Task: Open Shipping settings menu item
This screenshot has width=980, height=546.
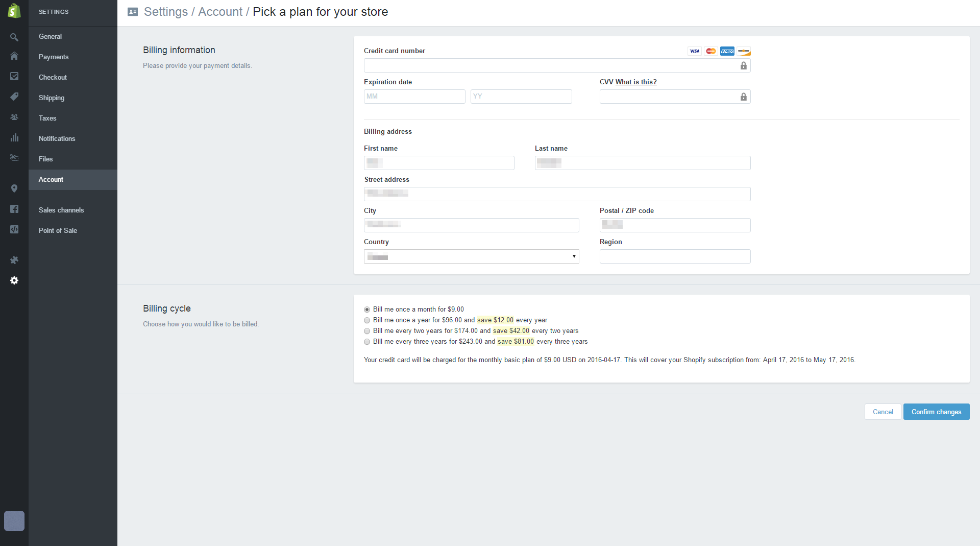Action: coord(73,98)
